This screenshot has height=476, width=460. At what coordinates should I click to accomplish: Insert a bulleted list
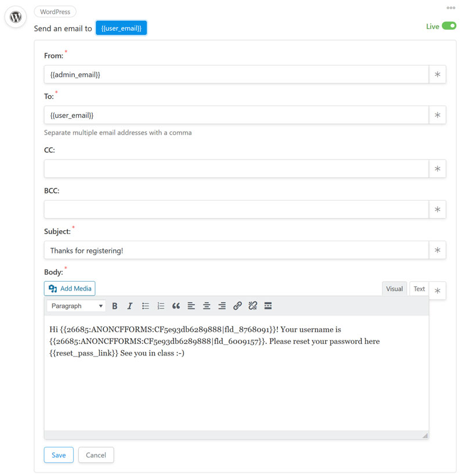pos(146,306)
